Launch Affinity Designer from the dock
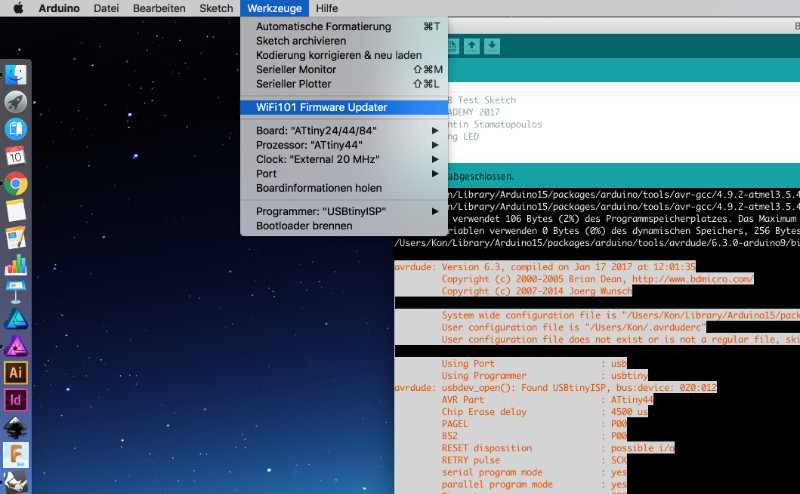 point(16,319)
